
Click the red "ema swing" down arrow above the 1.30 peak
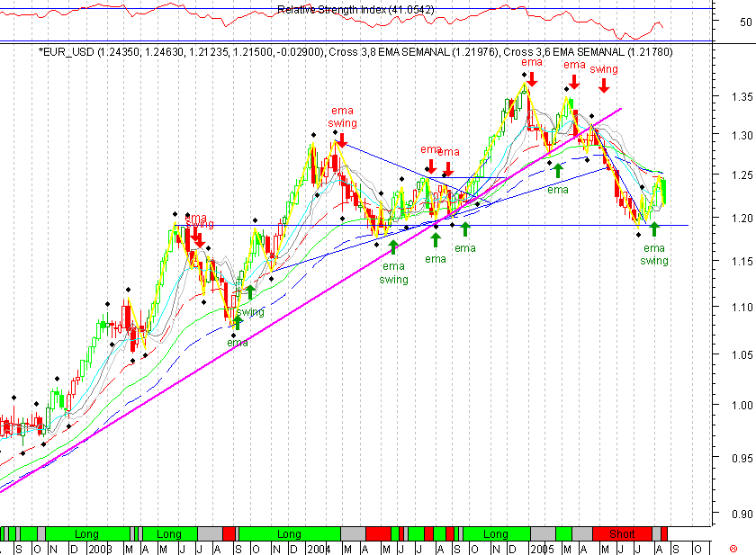[x=341, y=139]
